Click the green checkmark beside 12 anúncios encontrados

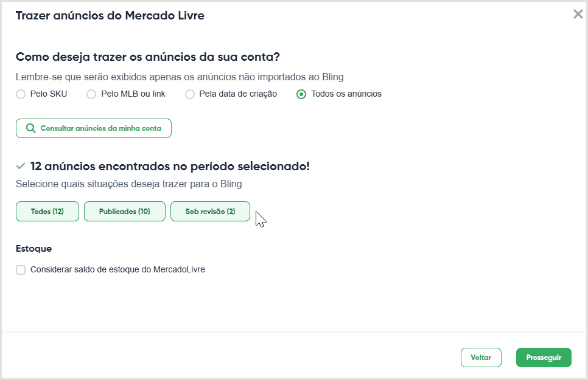coord(21,166)
